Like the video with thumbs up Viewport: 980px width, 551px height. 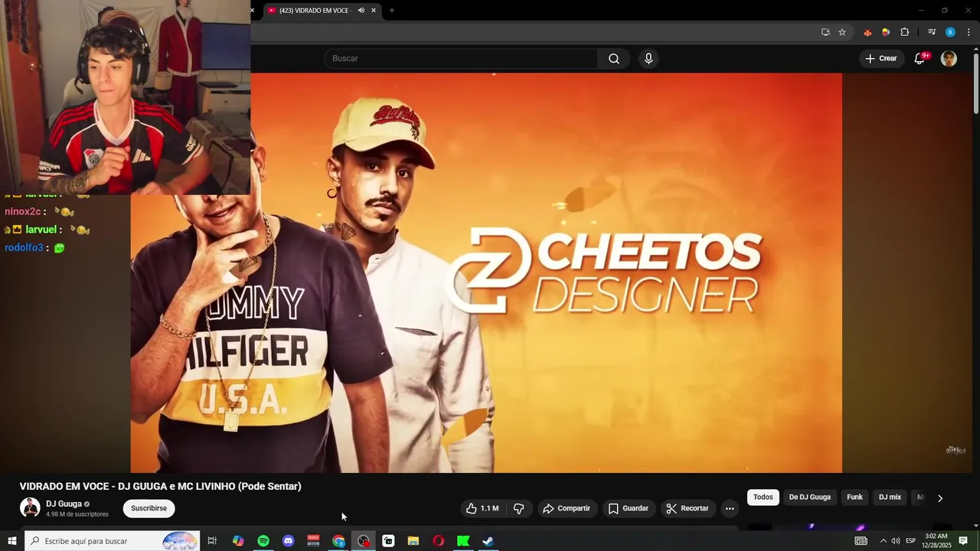[481, 508]
